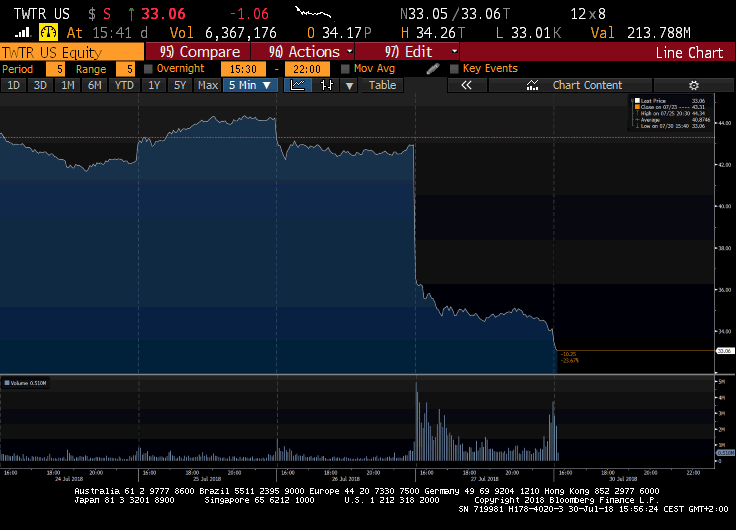Click the signal bars icon
Viewport: 736px width, 530px height.
23,32
